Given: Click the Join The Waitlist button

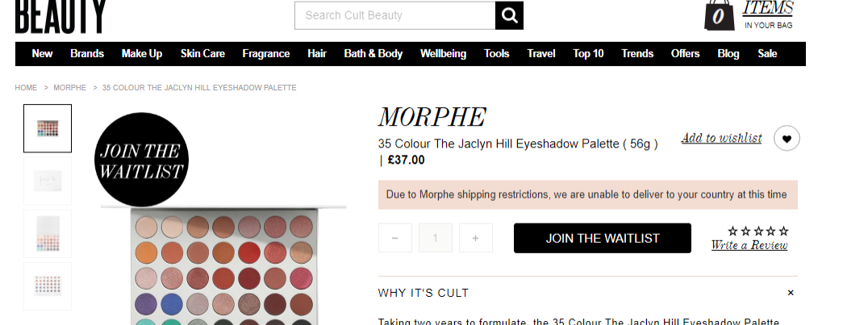Looking at the screenshot, I should [603, 238].
